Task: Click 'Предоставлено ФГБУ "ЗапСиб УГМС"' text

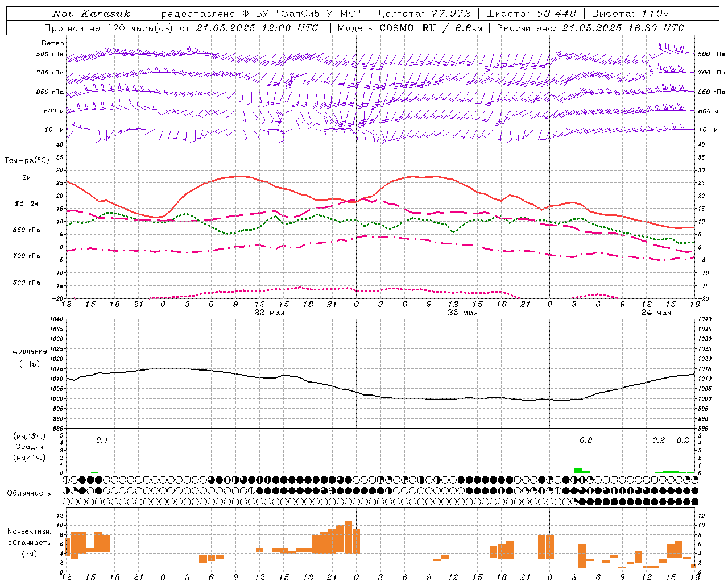Action: [x=257, y=14]
